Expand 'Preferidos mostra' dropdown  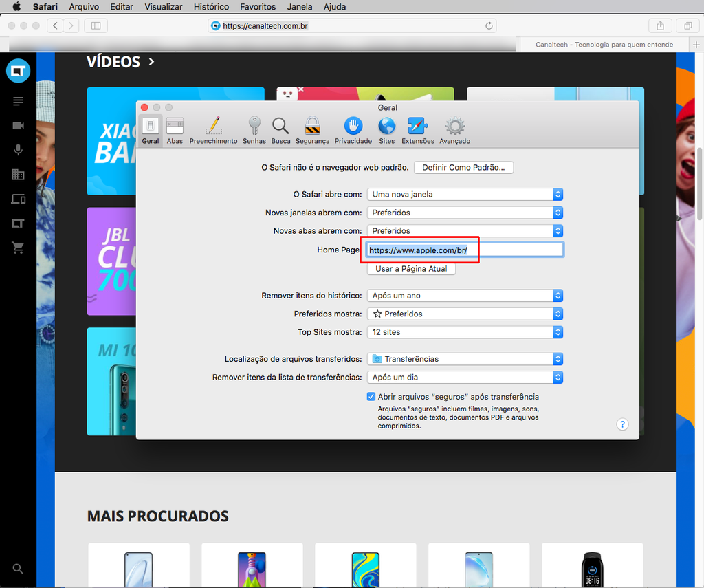coord(465,314)
